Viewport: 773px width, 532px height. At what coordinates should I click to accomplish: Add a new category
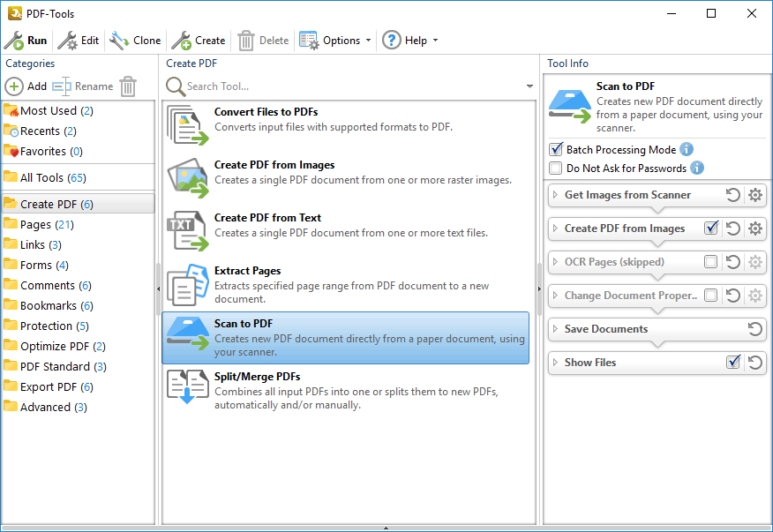pos(26,86)
